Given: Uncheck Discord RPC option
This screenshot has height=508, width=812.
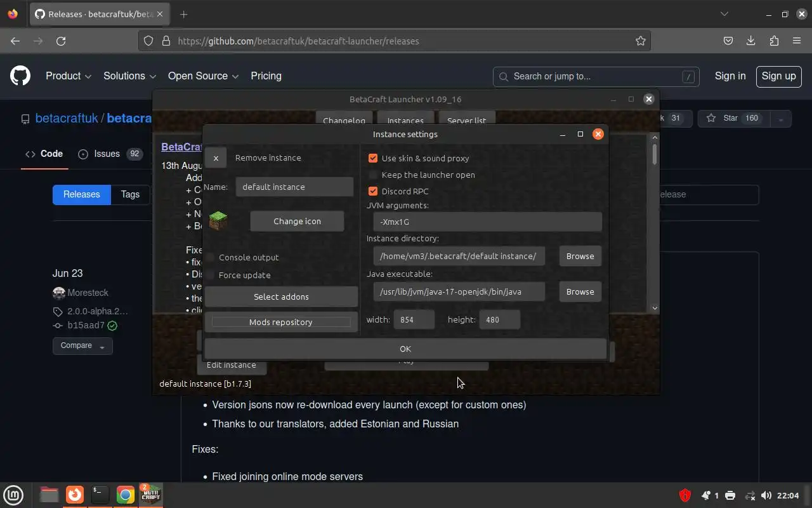Looking at the screenshot, I should click(x=373, y=191).
